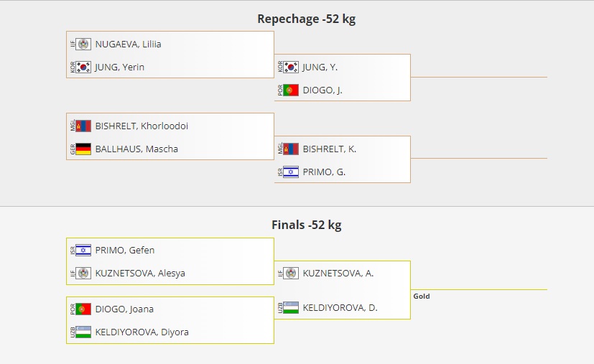594x364 pixels.
Task: Open BALLHAUS, Mascha athlete name
Action: coord(136,149)
